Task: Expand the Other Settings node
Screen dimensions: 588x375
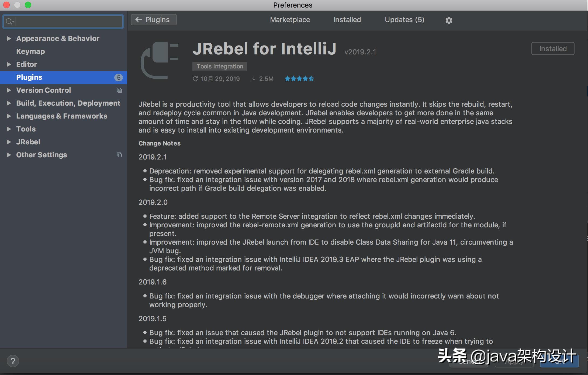Action: [x=9, y=155]
